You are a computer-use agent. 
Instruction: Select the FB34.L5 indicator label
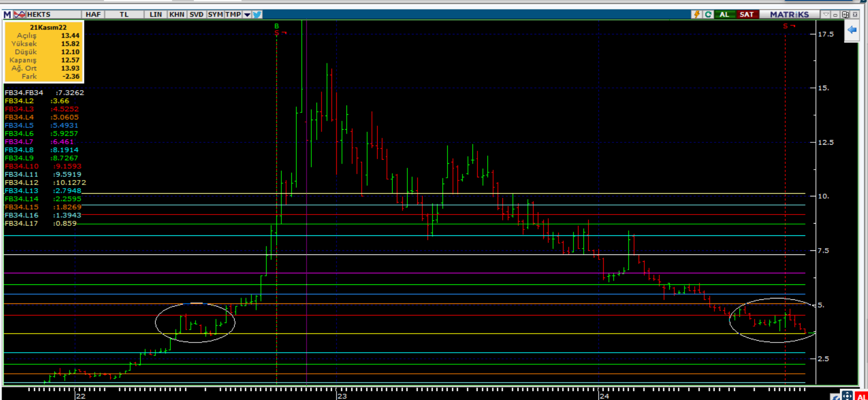coord(19,125)
